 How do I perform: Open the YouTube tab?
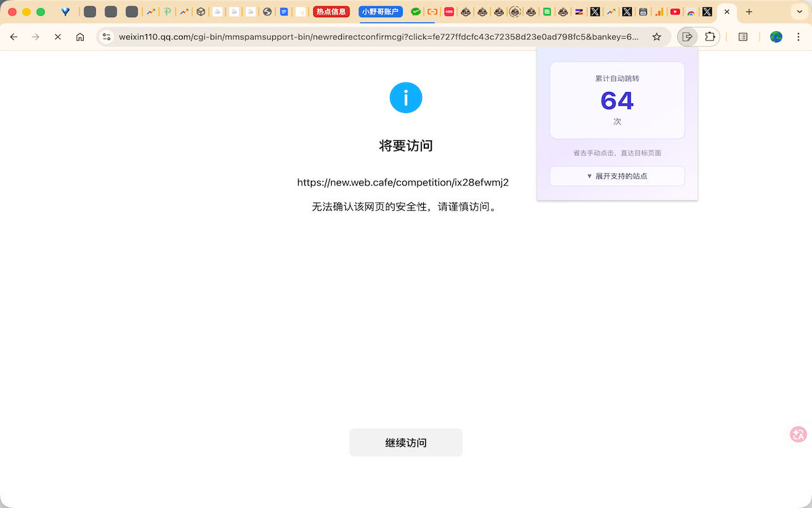pos(675,11)
